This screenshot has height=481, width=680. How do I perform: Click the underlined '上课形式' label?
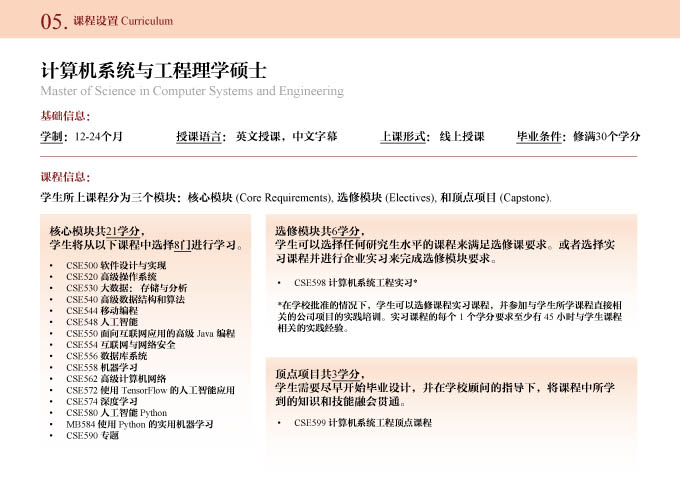coord(403,136)
